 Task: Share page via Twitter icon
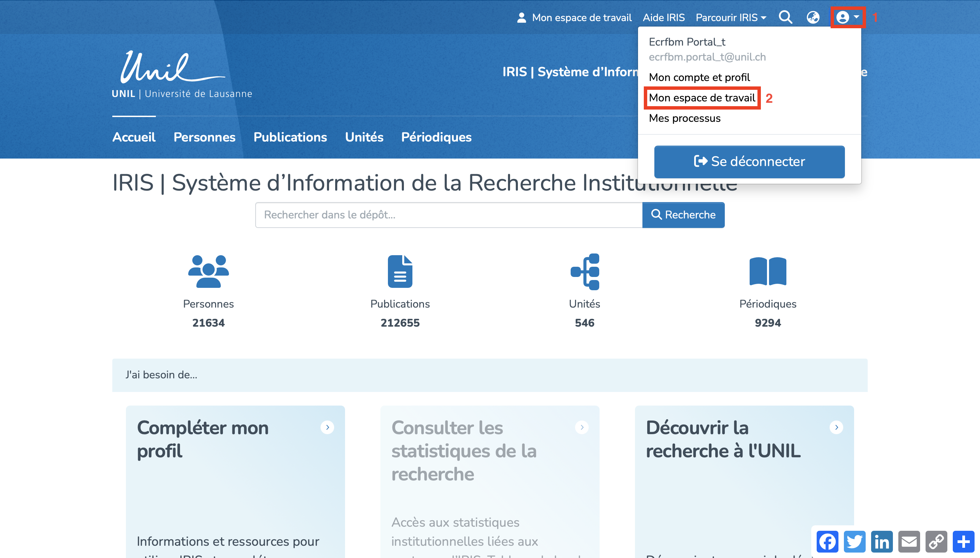(x=854, y=542)
